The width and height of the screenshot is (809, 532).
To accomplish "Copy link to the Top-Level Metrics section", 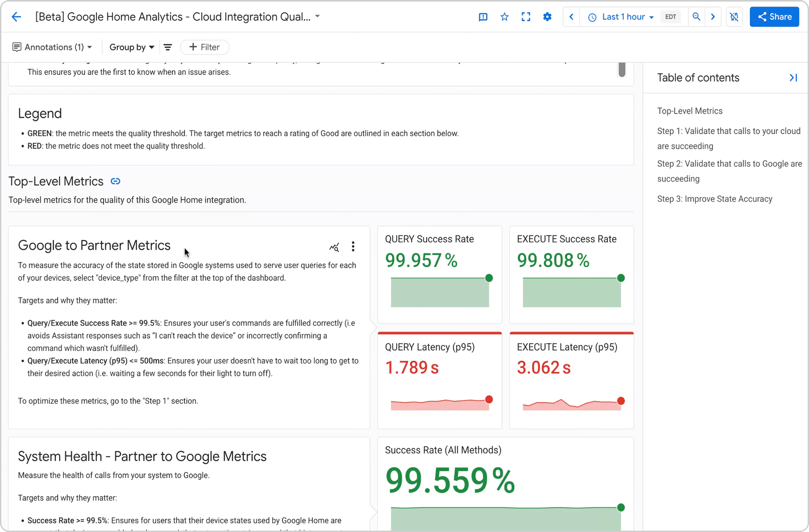I will pos(116,181).
